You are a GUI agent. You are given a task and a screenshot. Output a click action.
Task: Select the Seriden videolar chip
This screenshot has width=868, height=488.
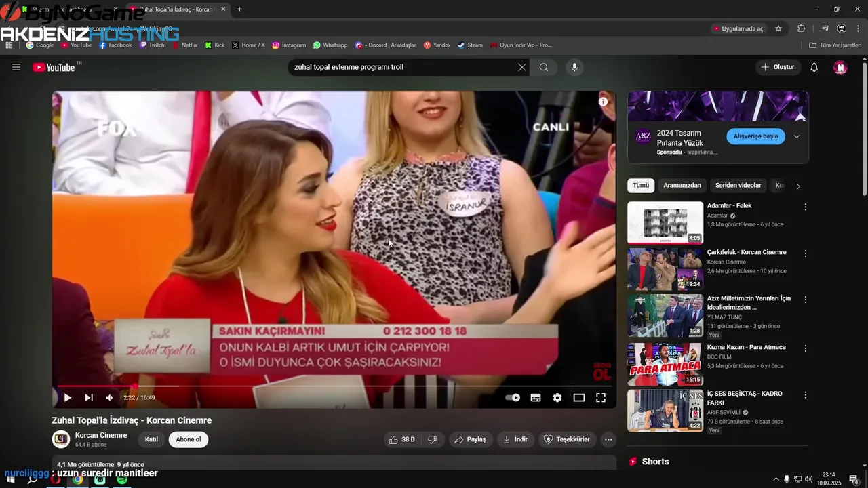[738, 186]
